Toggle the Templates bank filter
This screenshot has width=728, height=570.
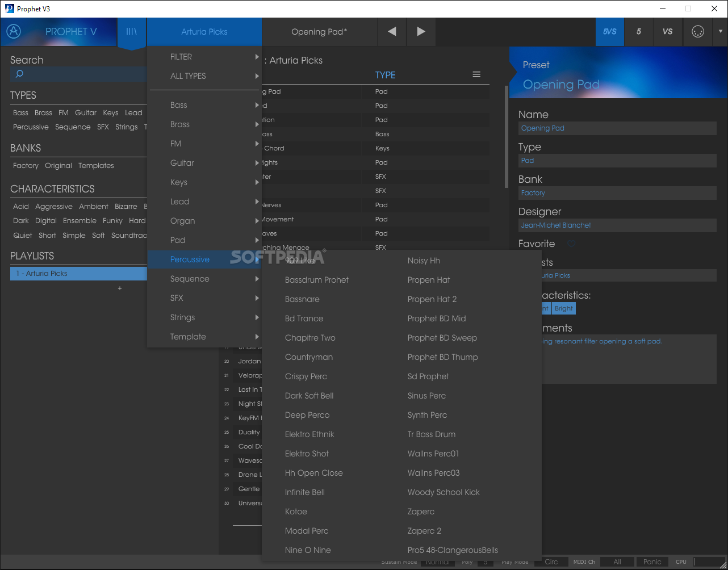click(96, 166)
